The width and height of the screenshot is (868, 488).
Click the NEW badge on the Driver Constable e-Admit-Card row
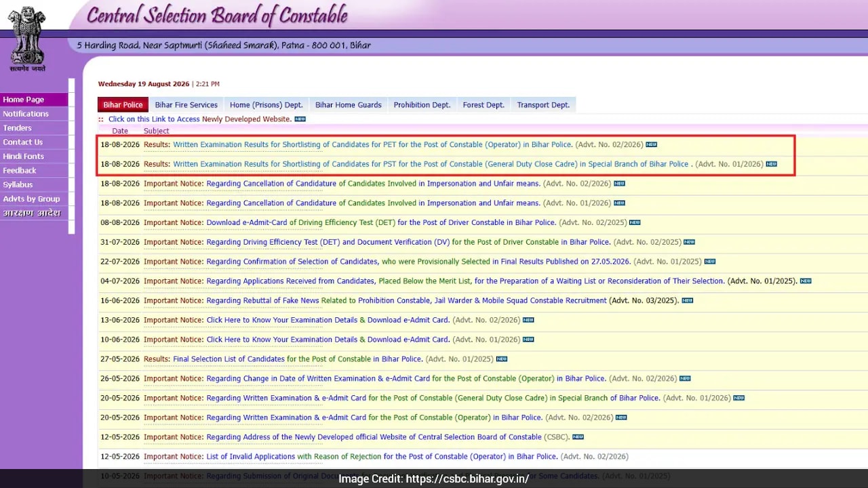point(634,222)
